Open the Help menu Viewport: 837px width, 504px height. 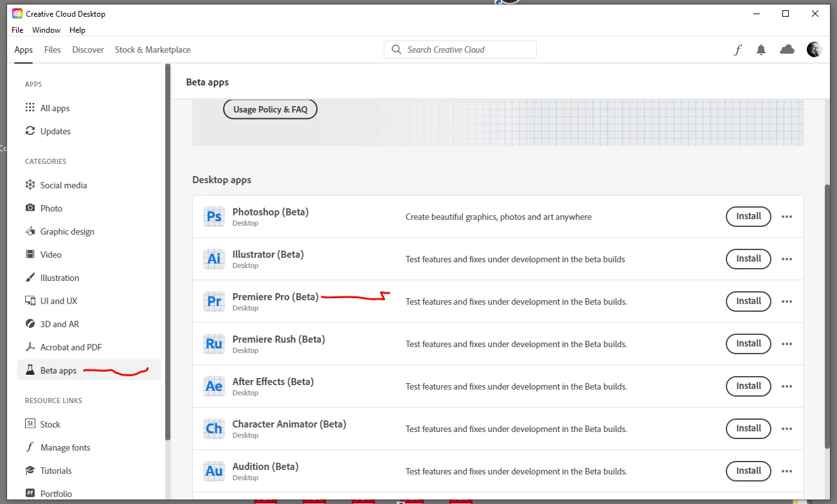pos(77,30)
